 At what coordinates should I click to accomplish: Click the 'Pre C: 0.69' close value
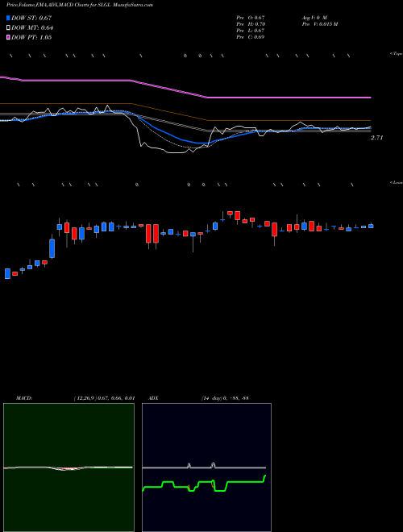pos(251,37)
